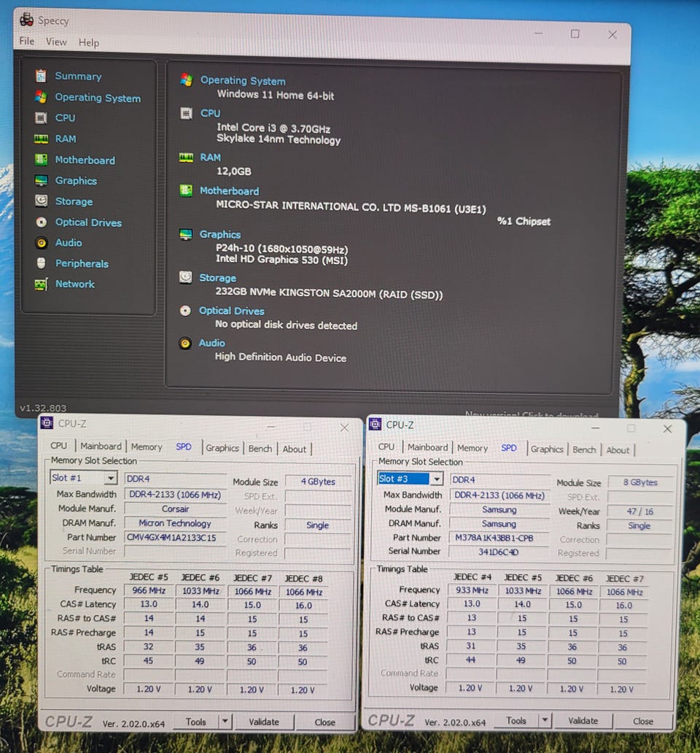The image size is (700, 753).
Task: Click the Audio icon in the summary pane
Action: click(x=184, y=343)
